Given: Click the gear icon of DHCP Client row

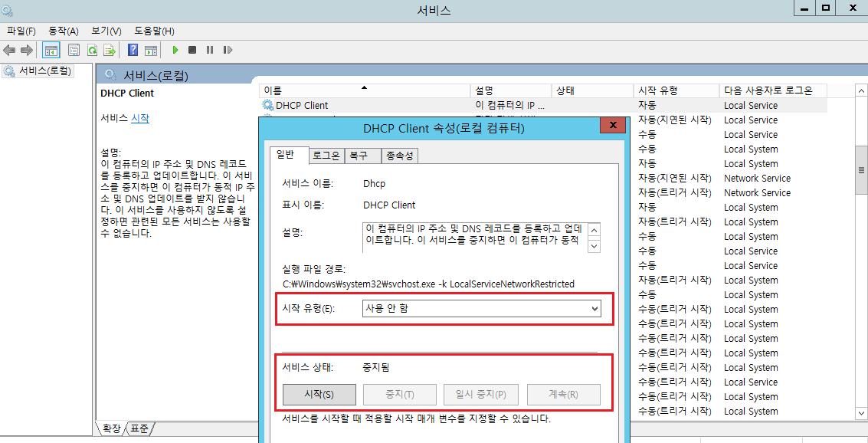Looking at the screenshot, I should 268,105.
